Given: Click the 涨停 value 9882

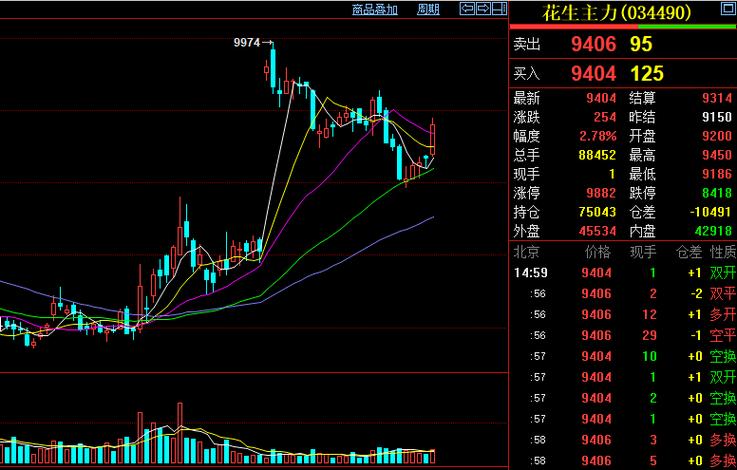Looking at the screenshot, I should coord(601,192).
